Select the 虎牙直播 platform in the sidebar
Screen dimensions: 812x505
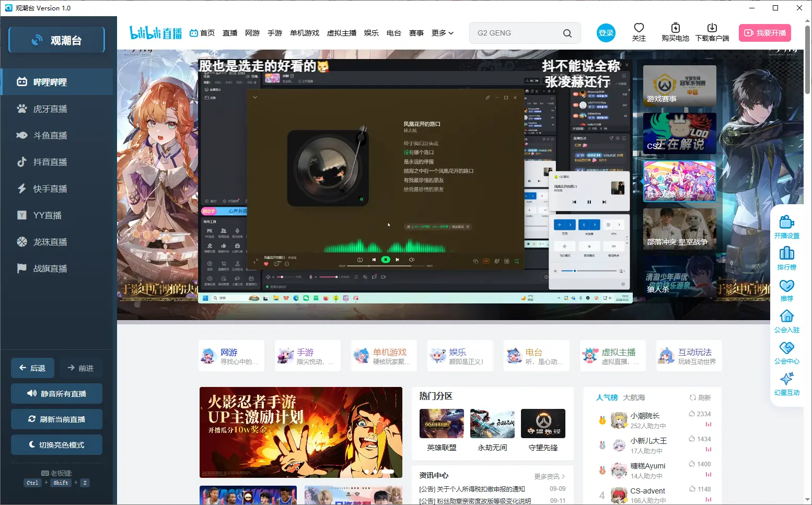click(x=50, y=108)
